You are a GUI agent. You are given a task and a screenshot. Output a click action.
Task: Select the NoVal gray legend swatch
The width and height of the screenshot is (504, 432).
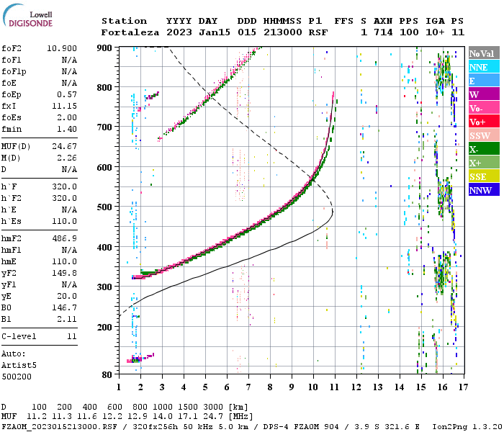coord(484,53)
